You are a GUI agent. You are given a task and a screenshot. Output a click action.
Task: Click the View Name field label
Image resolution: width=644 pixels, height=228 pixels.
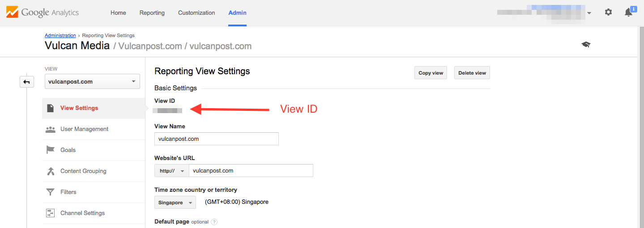coord(170,127)
